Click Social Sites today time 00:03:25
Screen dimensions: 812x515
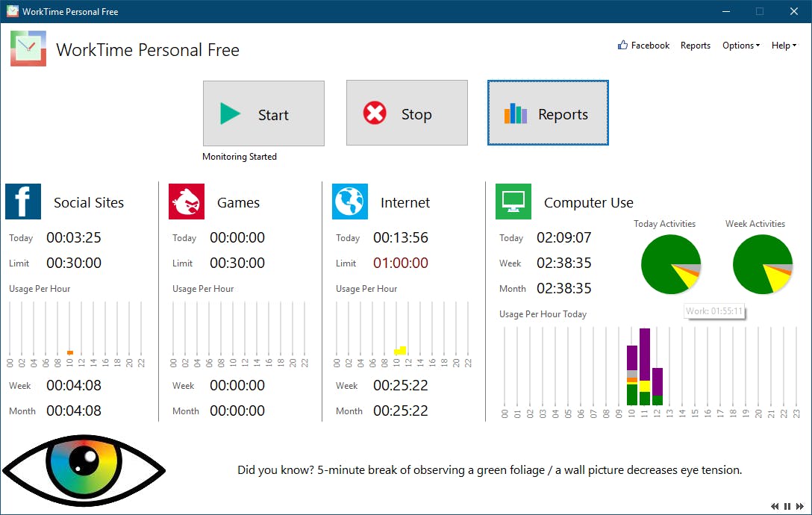(x=74, y=238)
